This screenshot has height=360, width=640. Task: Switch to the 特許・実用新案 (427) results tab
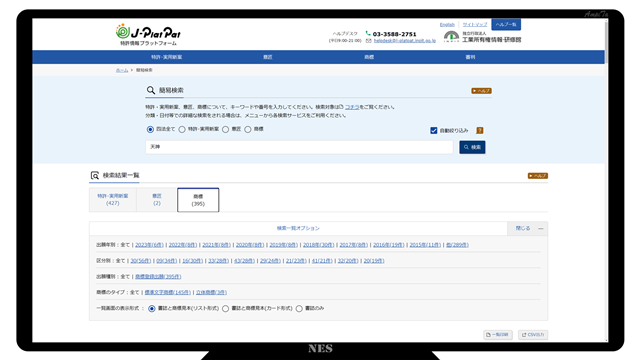113,200
